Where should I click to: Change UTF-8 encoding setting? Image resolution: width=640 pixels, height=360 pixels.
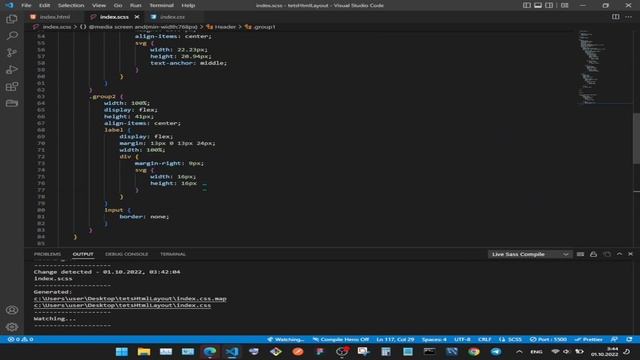[462, 340]
